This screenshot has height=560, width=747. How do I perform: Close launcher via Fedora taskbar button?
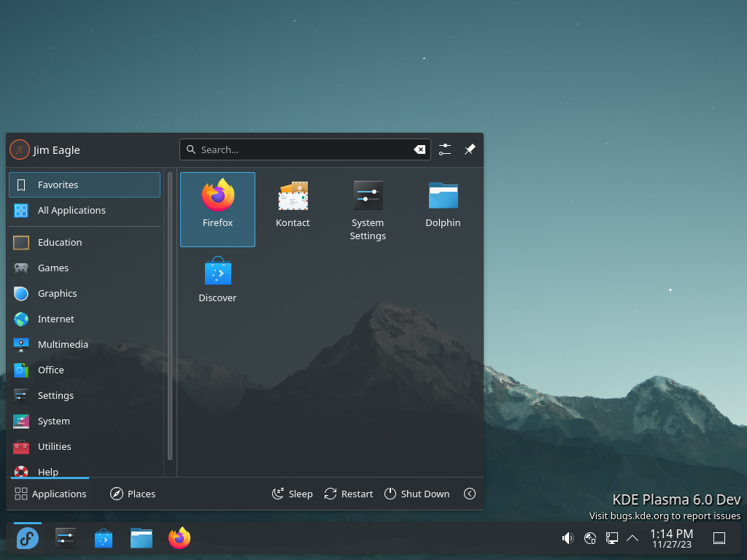tap(28, 539)
